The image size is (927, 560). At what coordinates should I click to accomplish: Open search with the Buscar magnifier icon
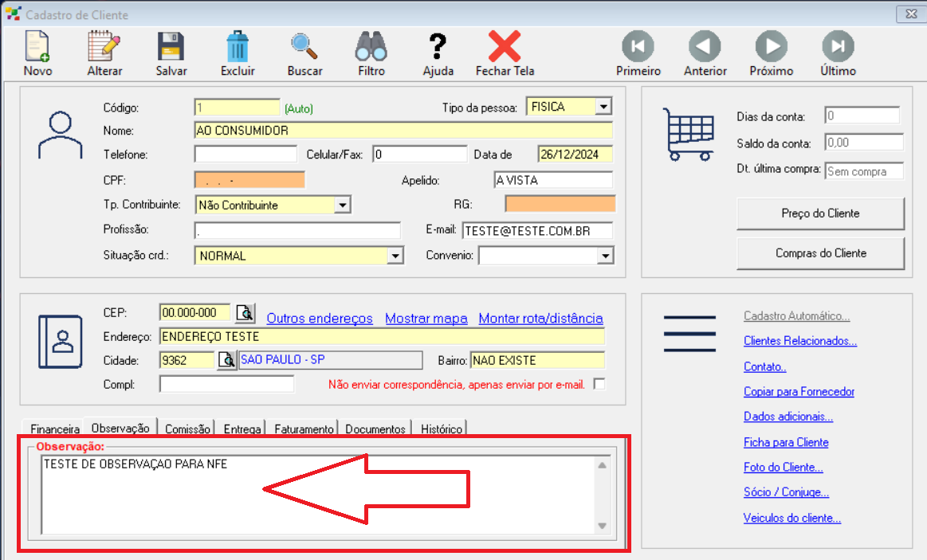coord(304,47)
